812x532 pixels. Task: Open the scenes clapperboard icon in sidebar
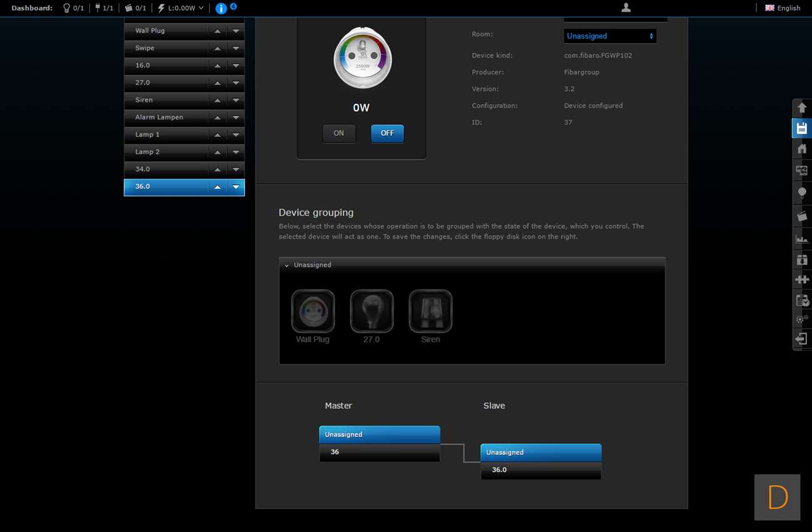point(802,216)
